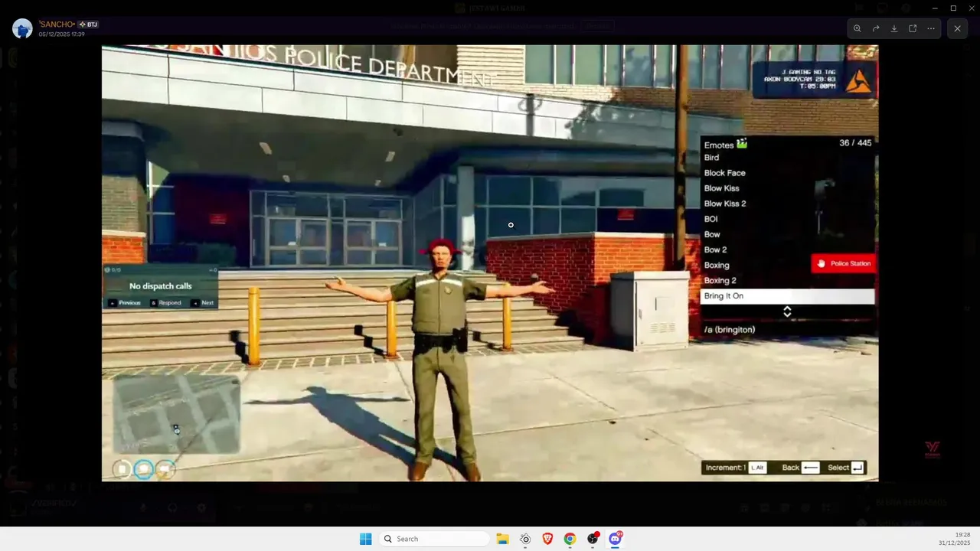Click the center crosshair reticle
Image resolution: width=980 pixels, height=551 pixels.
pyautogui.click(x=511, y=225)
